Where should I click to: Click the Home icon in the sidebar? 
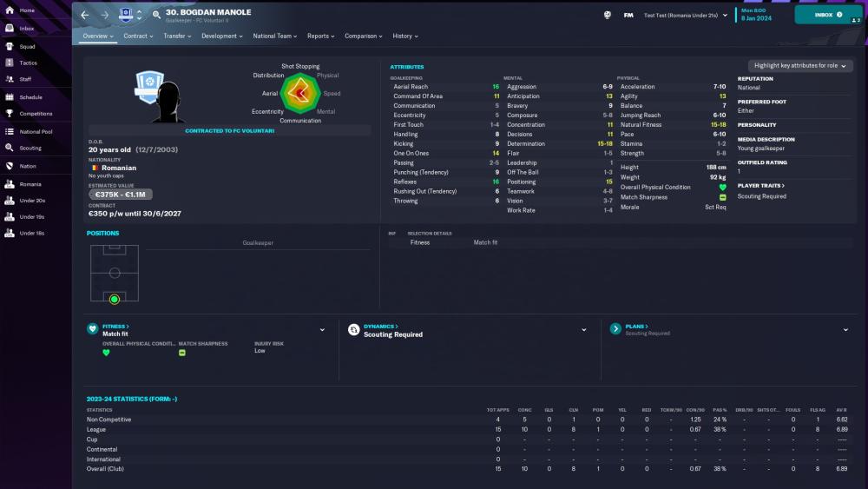click(10, 10)
